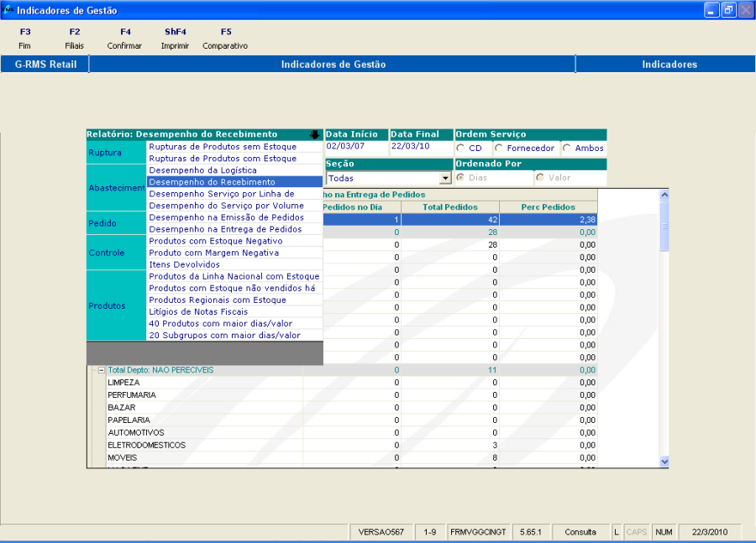Open Filiais with the F2 button
The height and width of the screenshot is (543, 756).
point(75,39)
